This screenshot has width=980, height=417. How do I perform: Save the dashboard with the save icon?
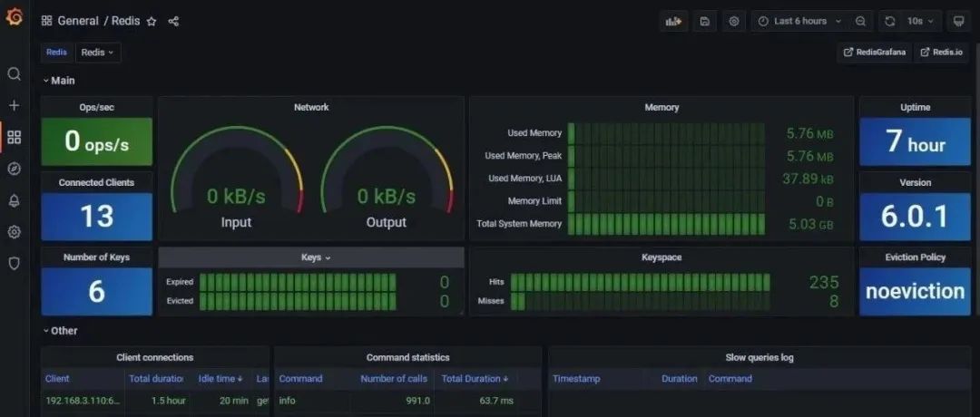point(705,21)
